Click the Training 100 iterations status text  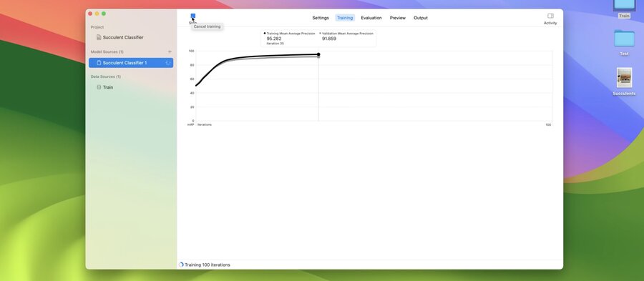pos(208,265)
